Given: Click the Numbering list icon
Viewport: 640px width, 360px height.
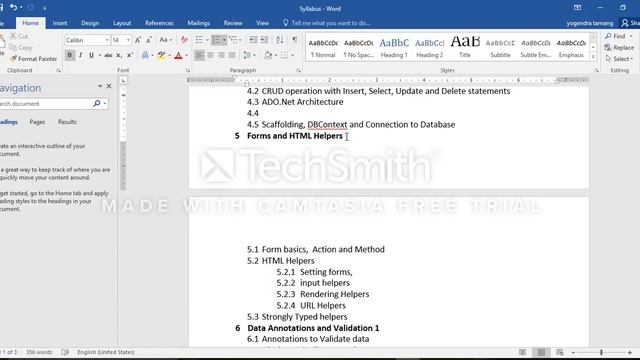Looking at the screenshot, I should click(217, 40).
